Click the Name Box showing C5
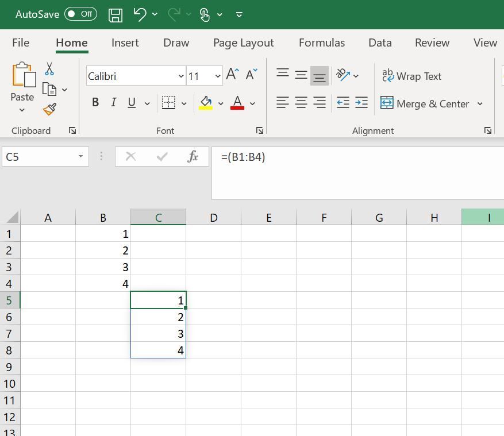Screen dimensions: 504x436 [45, 156]
